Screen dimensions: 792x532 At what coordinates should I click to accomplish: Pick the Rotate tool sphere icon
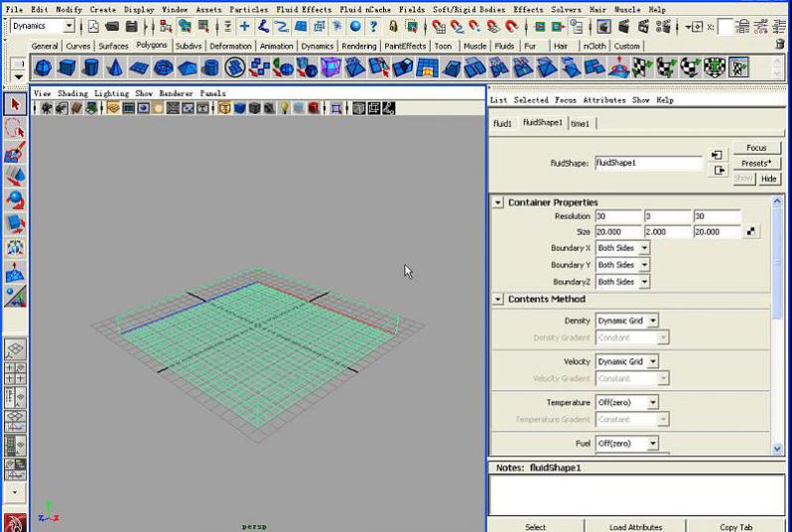click(15, 200)
